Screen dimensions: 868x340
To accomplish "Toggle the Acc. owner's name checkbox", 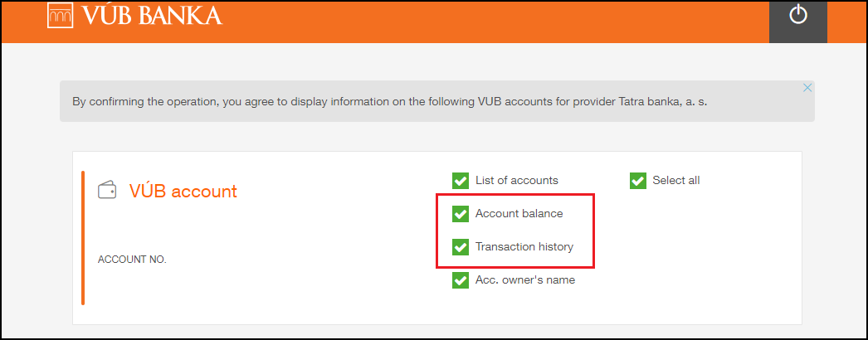I will (x=461, y=279).
